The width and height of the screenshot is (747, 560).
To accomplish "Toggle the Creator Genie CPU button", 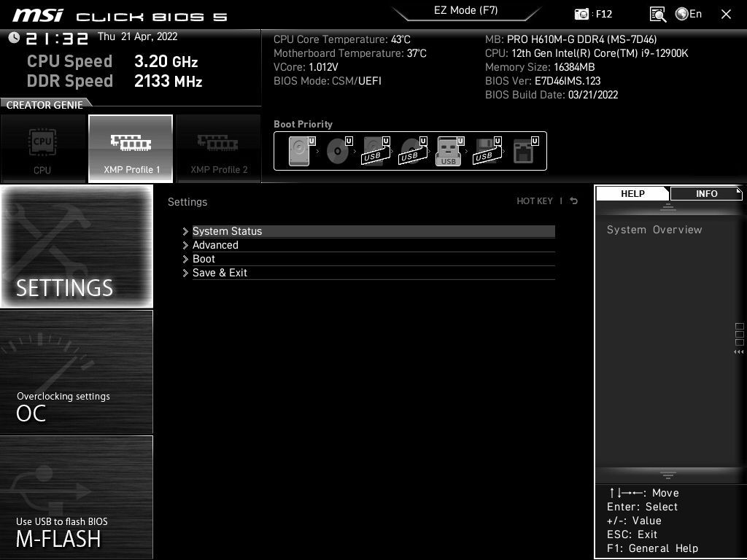I will (x=43, y=149).
